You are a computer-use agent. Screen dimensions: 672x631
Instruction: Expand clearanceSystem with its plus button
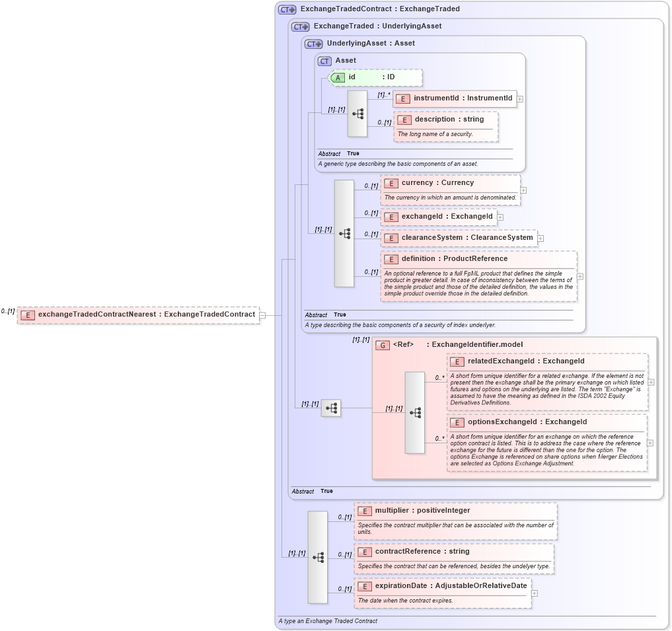540,238
